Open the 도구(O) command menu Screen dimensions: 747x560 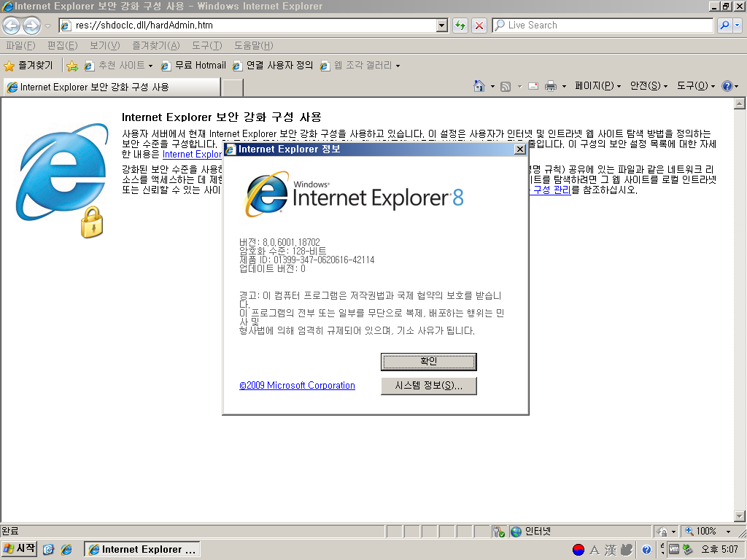695,86
